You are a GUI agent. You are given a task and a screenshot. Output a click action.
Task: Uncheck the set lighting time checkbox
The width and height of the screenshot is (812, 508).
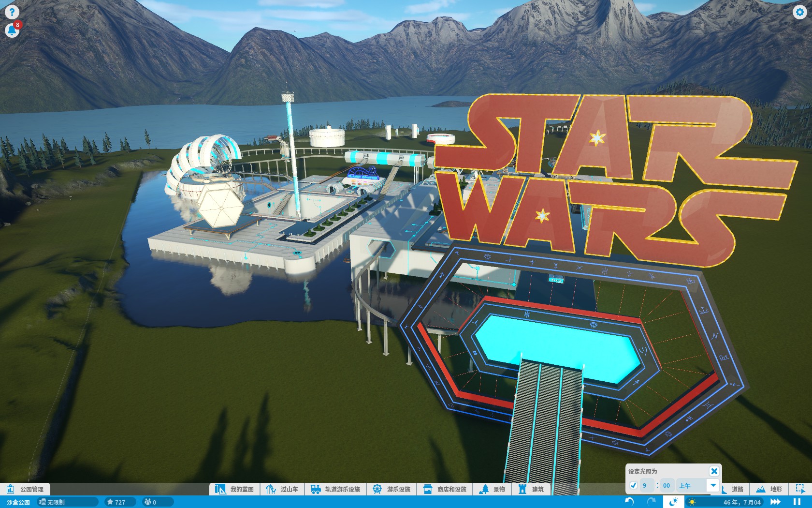coord(634,485)
